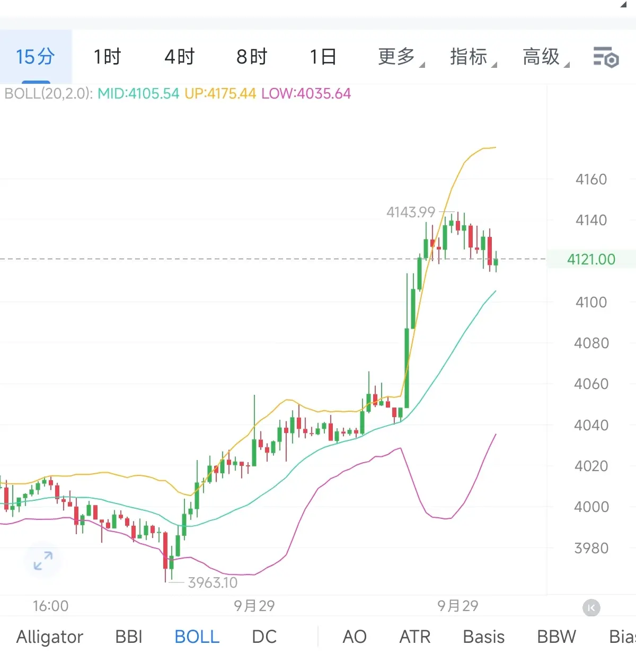Screen dimensions: 636x672
Task: Click the 4140 price axis label
Action: tap(591, 220)
